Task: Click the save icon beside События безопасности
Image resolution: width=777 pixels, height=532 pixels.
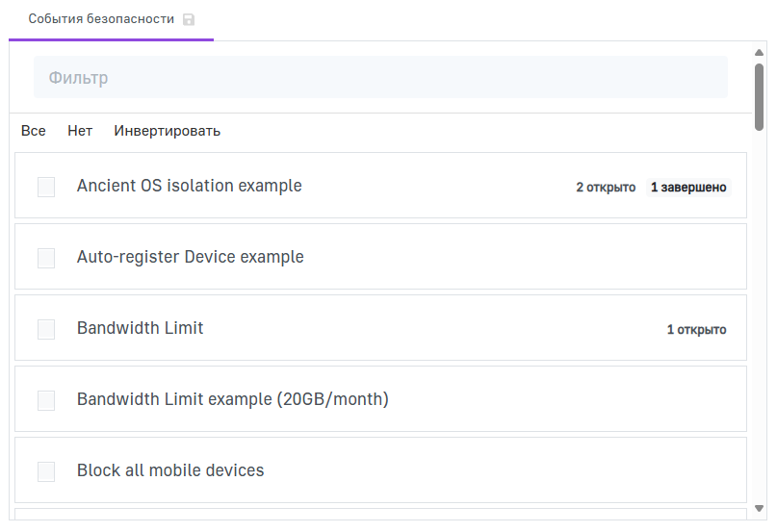Action: (189, 19)
